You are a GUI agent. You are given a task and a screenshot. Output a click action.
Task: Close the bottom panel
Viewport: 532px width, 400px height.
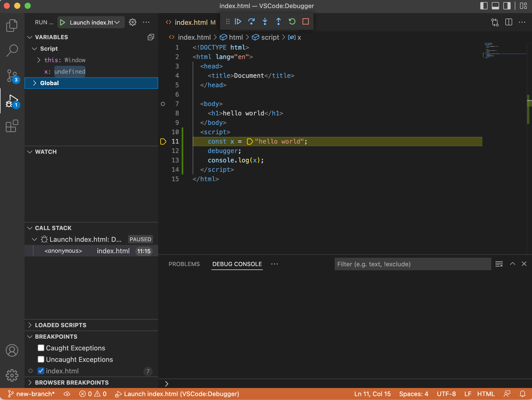(524, 264)
